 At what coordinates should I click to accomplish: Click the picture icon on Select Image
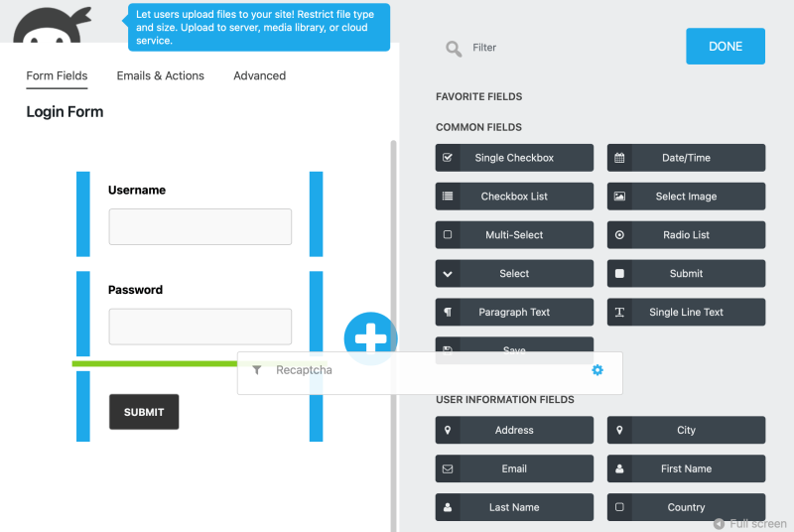[x=619, y=197]
